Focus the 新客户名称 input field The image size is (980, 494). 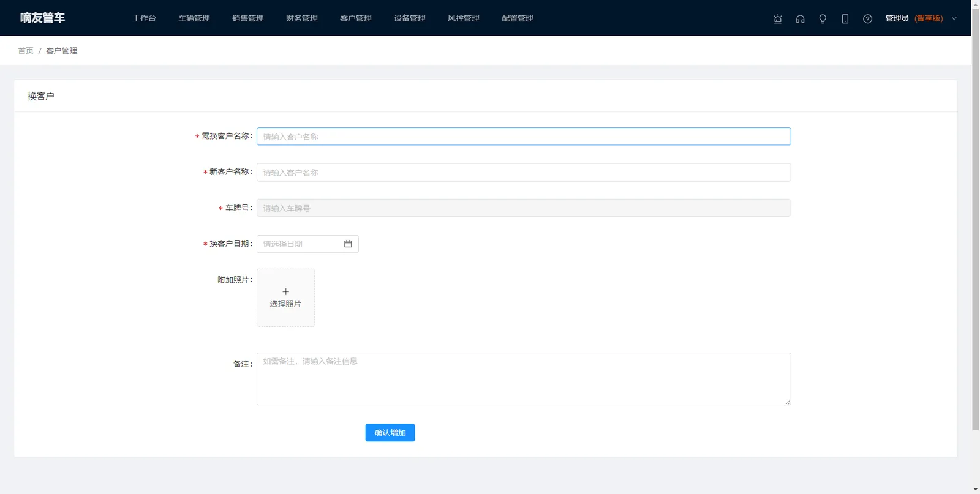[x=524, y=172]
